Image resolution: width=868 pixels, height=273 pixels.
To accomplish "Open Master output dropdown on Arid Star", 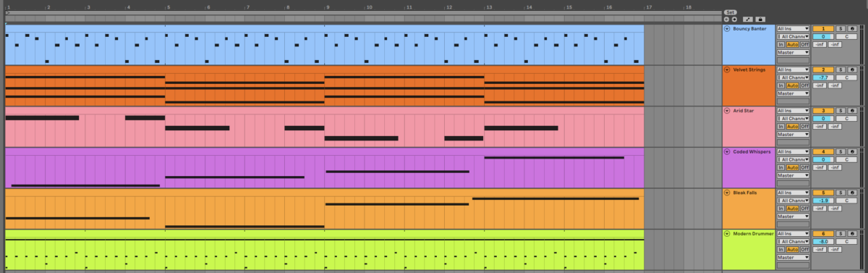I will (793, 134).
